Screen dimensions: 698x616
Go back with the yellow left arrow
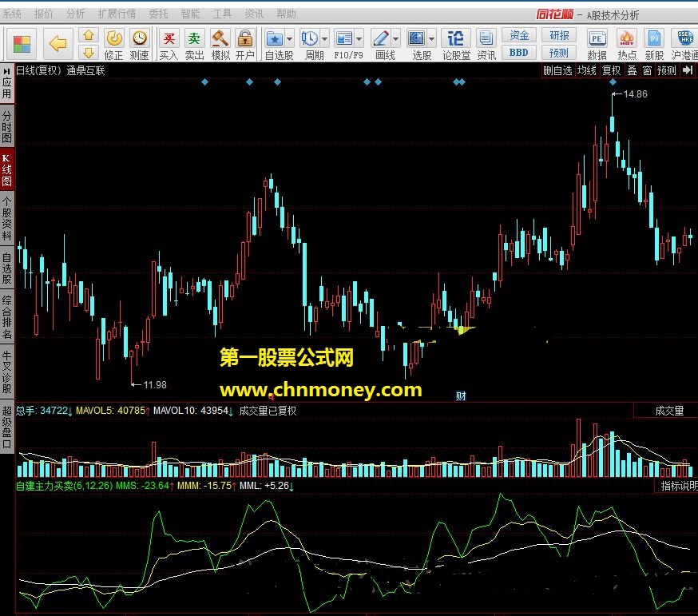click(x=58, y=44)
